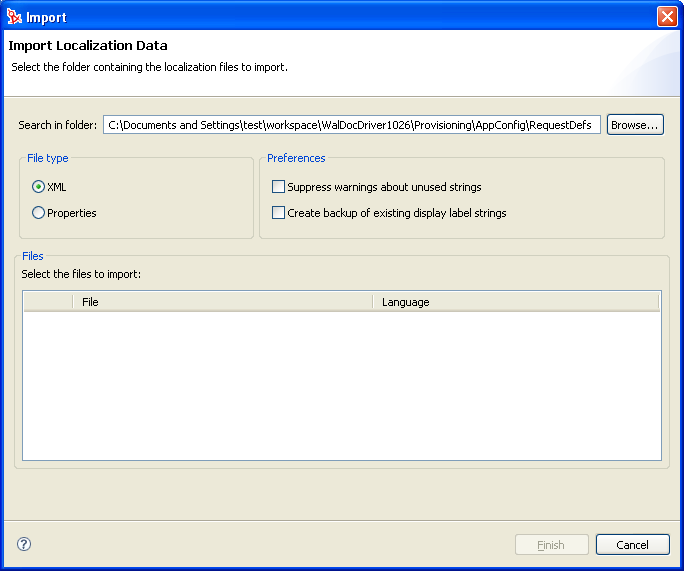
Task: Open help via the question mark icon
Action: coord(24,544)
